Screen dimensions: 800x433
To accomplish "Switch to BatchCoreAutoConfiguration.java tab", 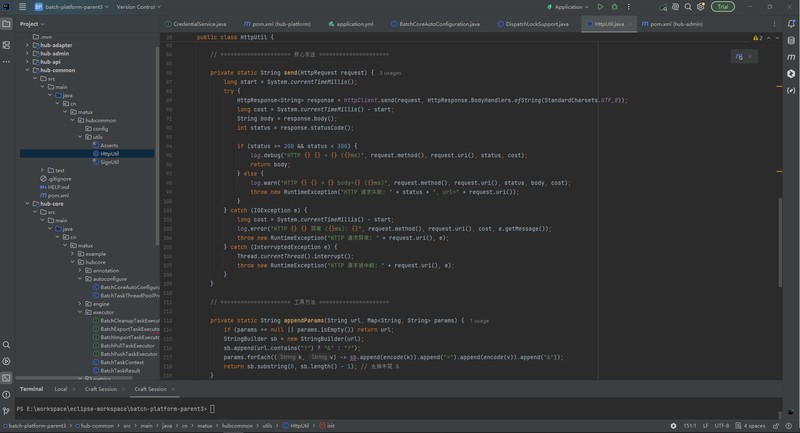I will pyautogui.click(x=436, y=24).
